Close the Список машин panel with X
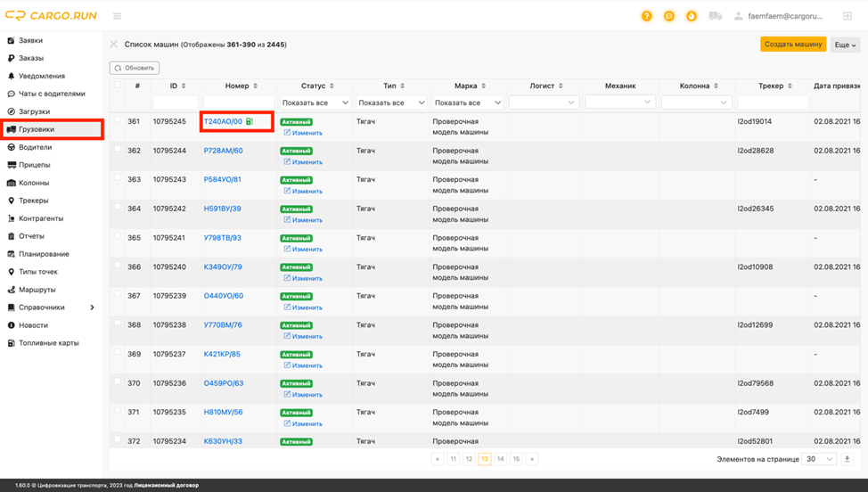The height and width of the screenshot is (492, 868). pos(113,45)
